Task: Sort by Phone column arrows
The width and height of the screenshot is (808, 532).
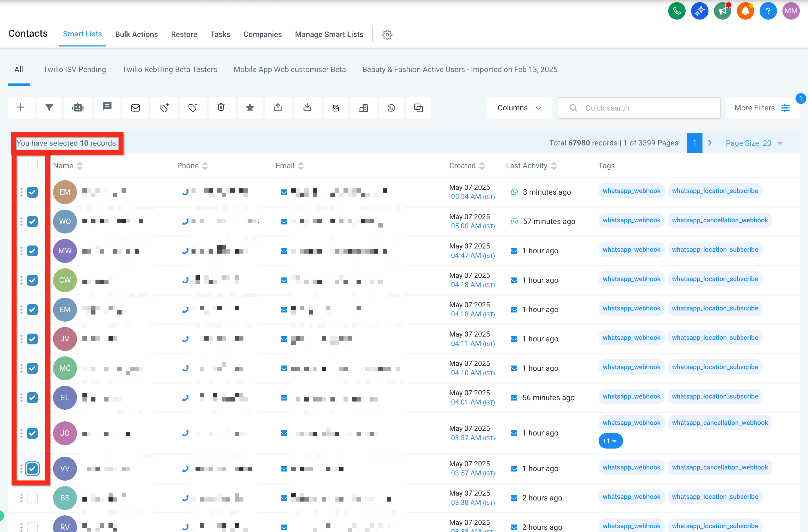Action: pyautogui.click(x=205, y=166)
